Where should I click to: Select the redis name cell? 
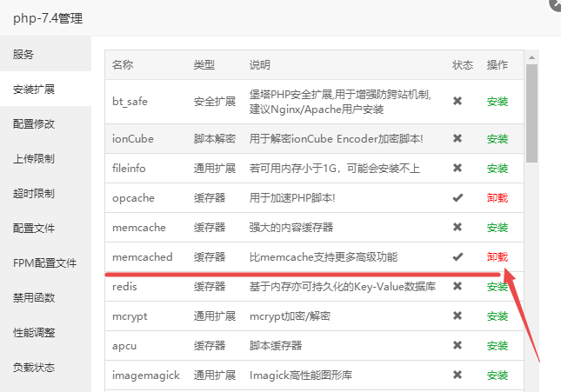pos(124,287)
